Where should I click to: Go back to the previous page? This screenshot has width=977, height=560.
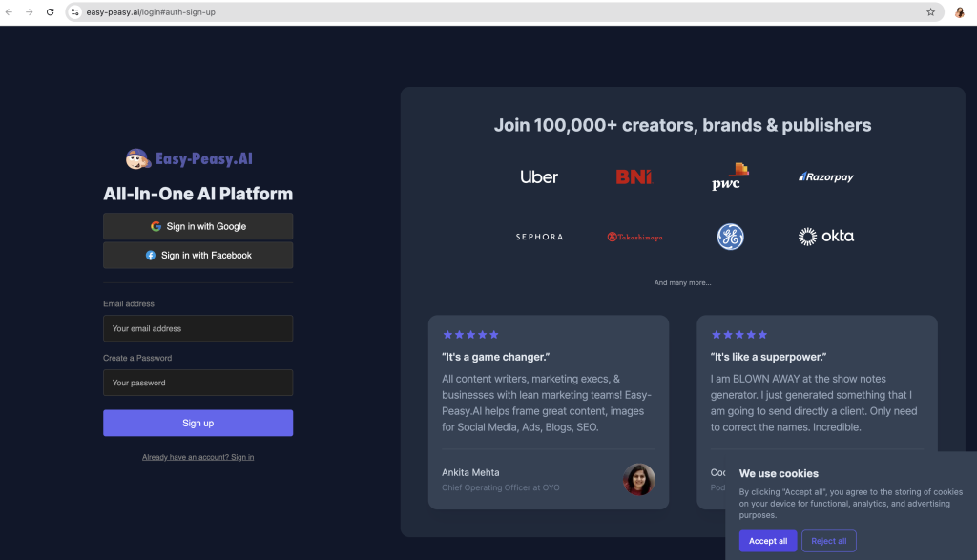pyautogui.click(x=10, y=12)
